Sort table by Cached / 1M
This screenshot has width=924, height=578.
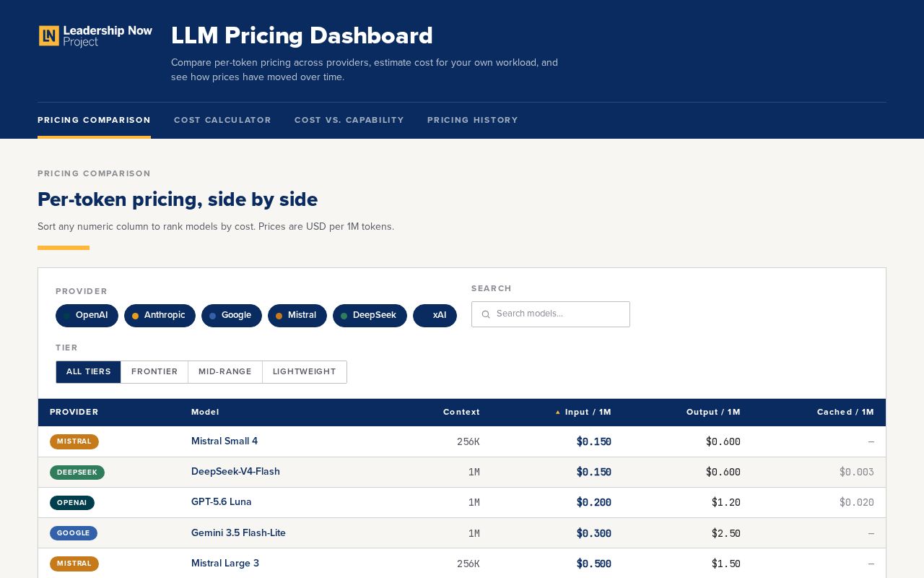point(845,413)
